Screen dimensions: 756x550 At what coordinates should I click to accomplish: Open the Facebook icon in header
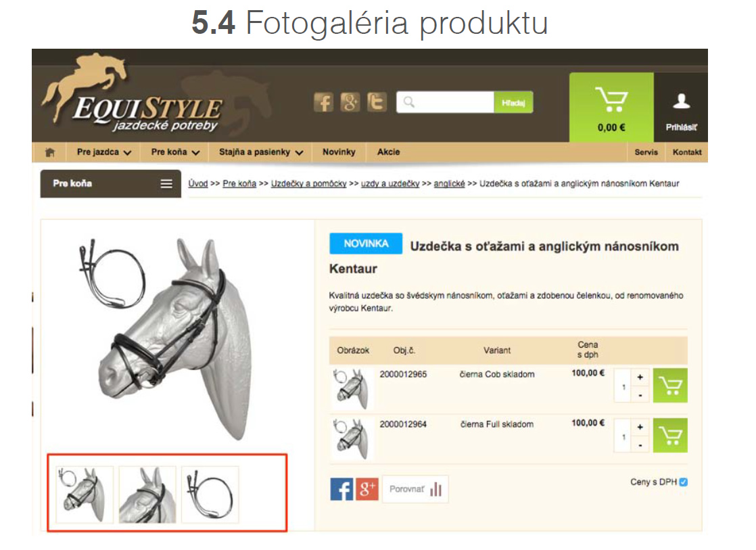tap(323, 102)
